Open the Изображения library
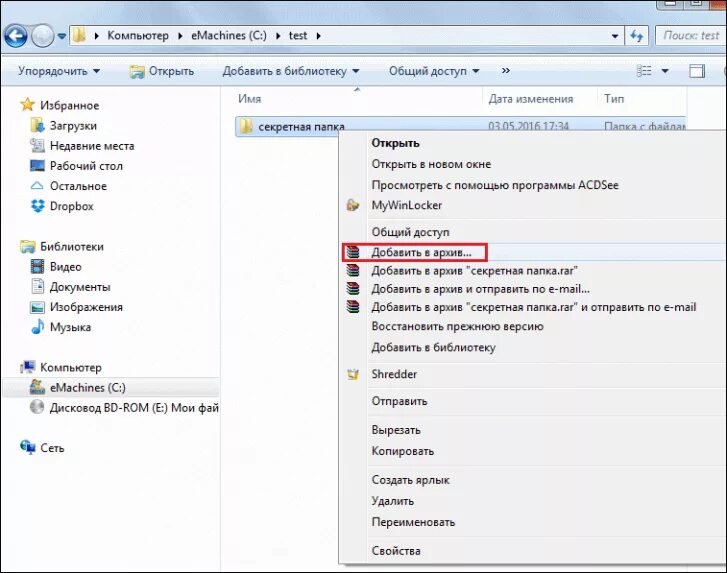 point(77,307)
